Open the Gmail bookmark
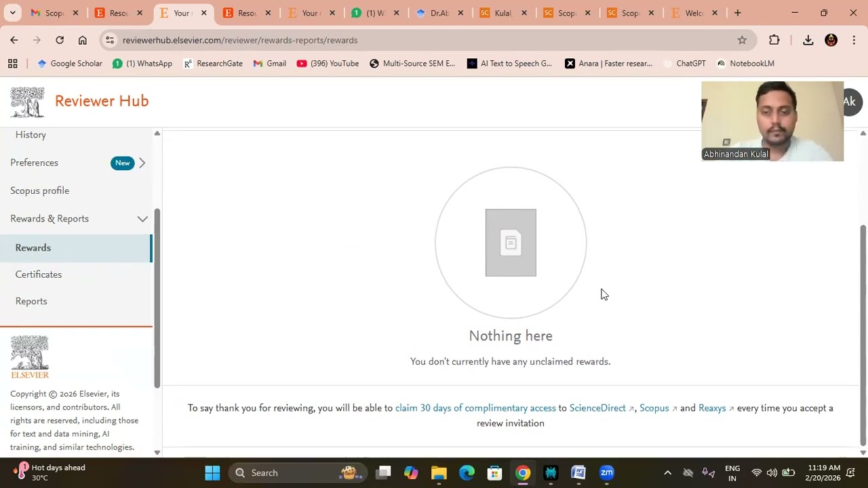Image resolution: width=868 pixels, height=488 pixels. click(x=269, y=63)
